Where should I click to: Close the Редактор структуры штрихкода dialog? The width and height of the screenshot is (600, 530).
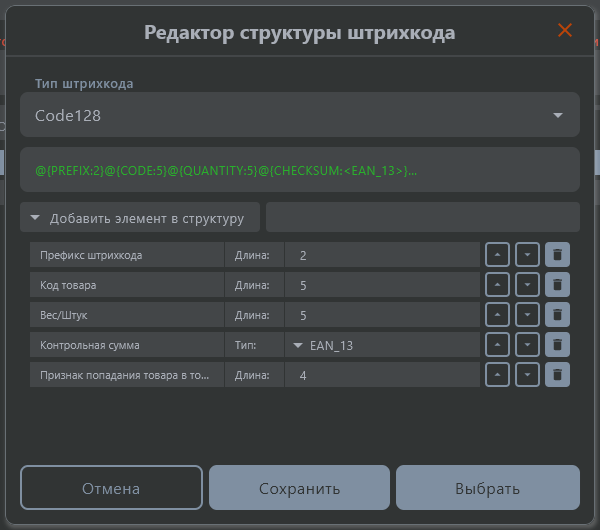coord(565,31)
